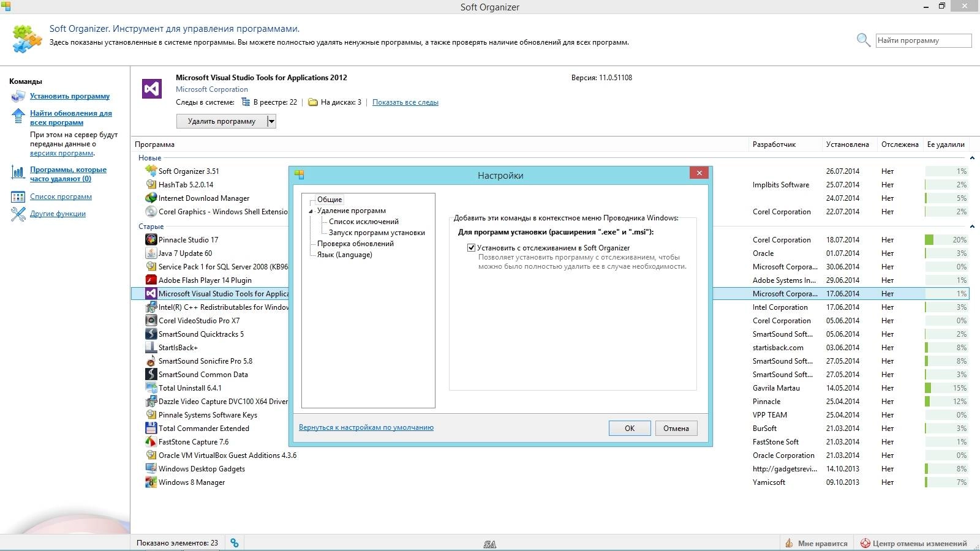Open 'Центр отмены изменений' button
Screen dimensions: 980x551
[x=914, y=543]
